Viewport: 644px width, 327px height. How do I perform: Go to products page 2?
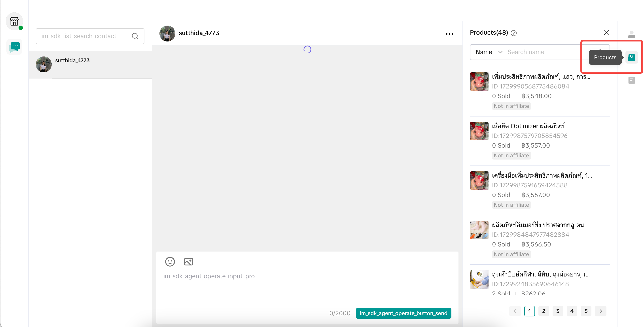coord(543,311)
